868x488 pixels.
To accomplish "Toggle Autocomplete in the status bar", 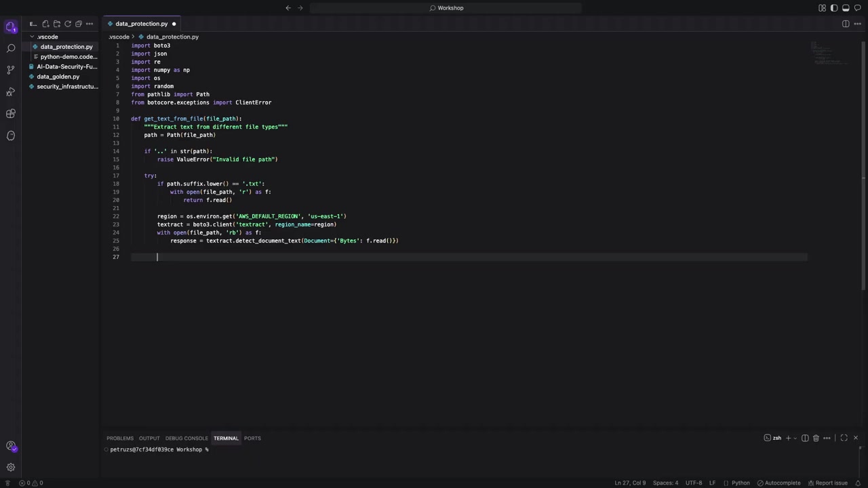I will click(779, 483).
